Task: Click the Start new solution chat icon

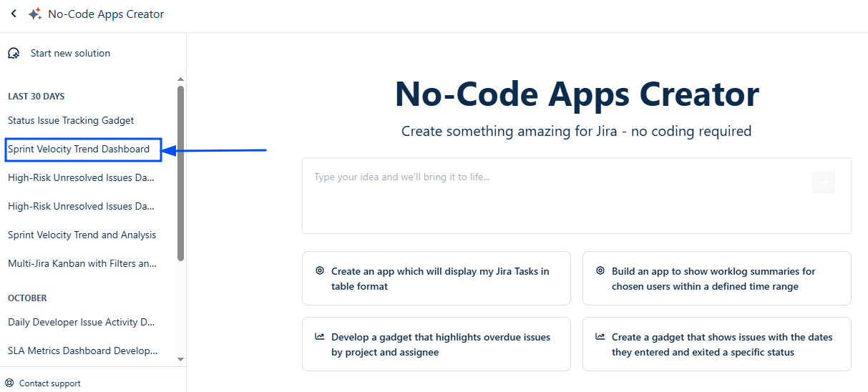Action: click(x=14, y=54)
